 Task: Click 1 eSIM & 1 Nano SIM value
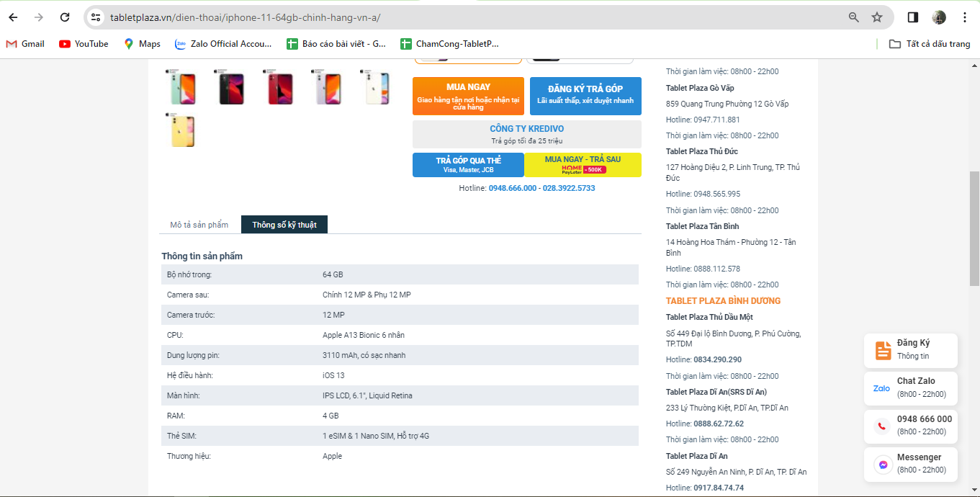click(x=376, y=436)
